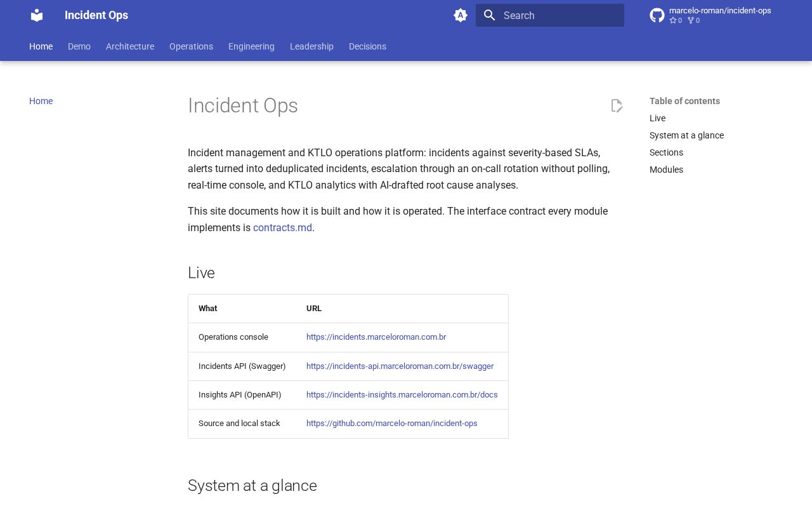Open the Operations tab
Screen dimensions: 812x508
pyautogui.click(x=191, y=46)
